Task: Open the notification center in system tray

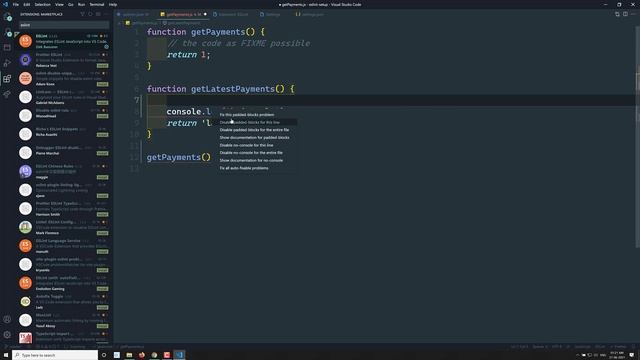Action: coord(632,355)
